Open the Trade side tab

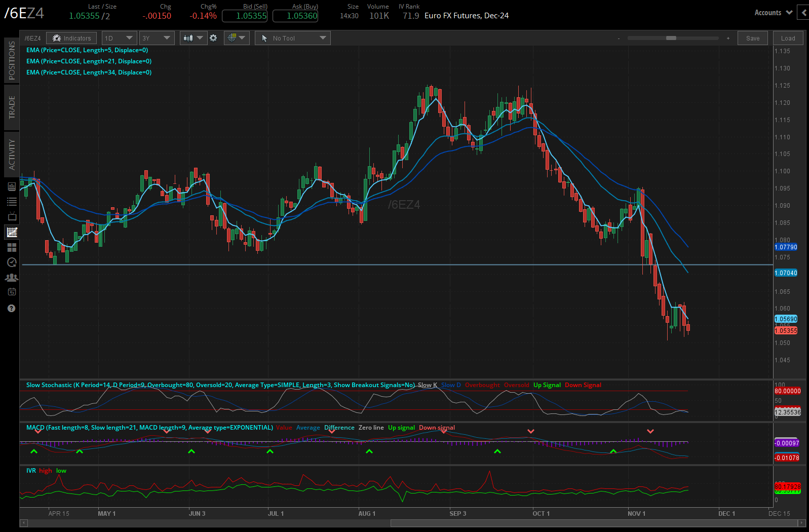click(12, 107)
